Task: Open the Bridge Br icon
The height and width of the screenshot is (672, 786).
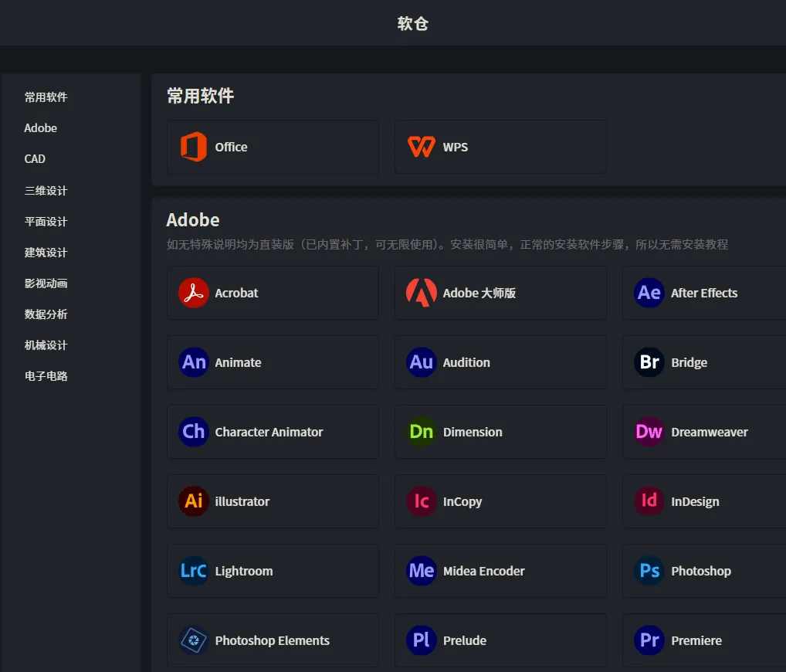Action: tap(649, 362)
